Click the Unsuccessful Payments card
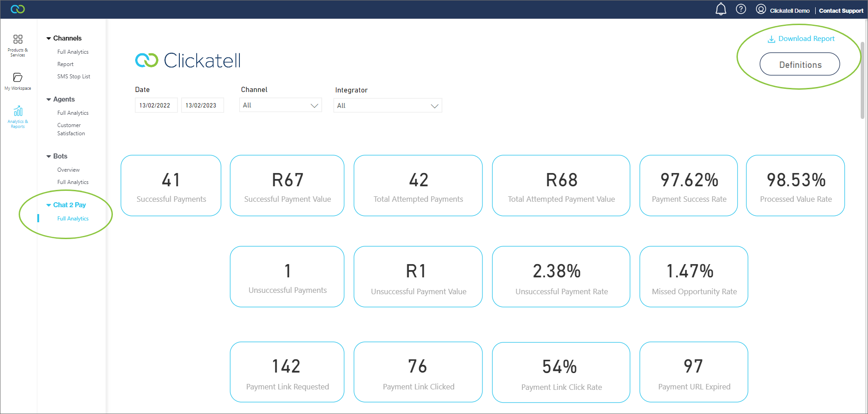Screen dimensions: 868x414 287,276
